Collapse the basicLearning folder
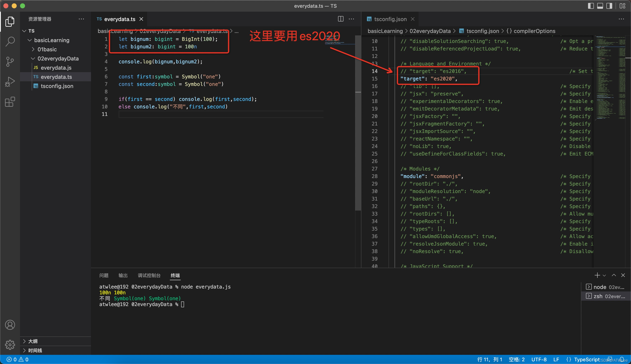 (29, 40)
